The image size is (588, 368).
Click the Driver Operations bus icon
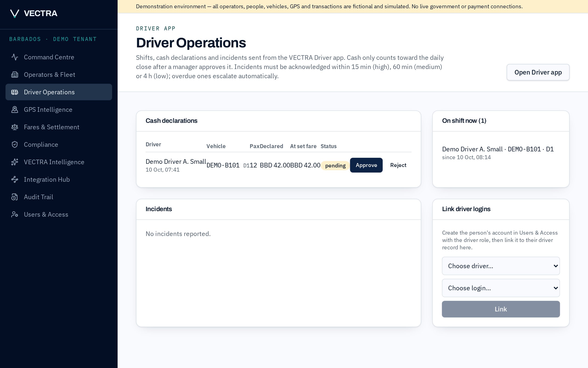[x=14, y=92]
